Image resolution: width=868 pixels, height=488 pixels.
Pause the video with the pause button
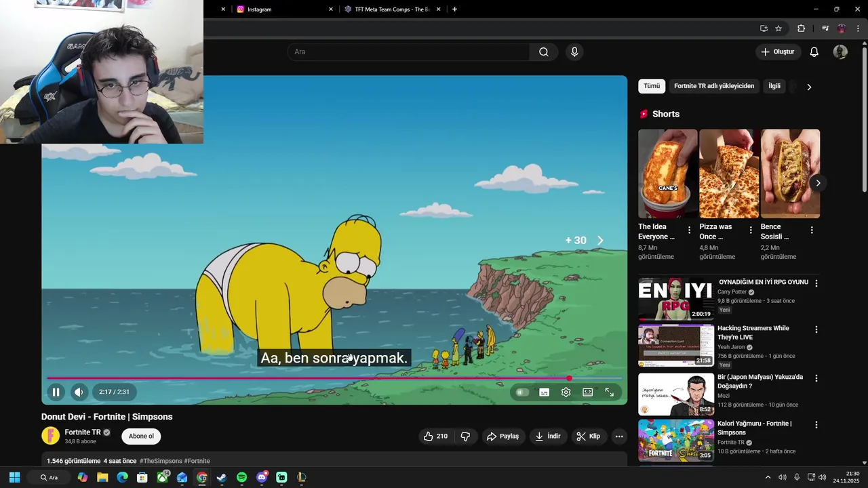(56, 392)
